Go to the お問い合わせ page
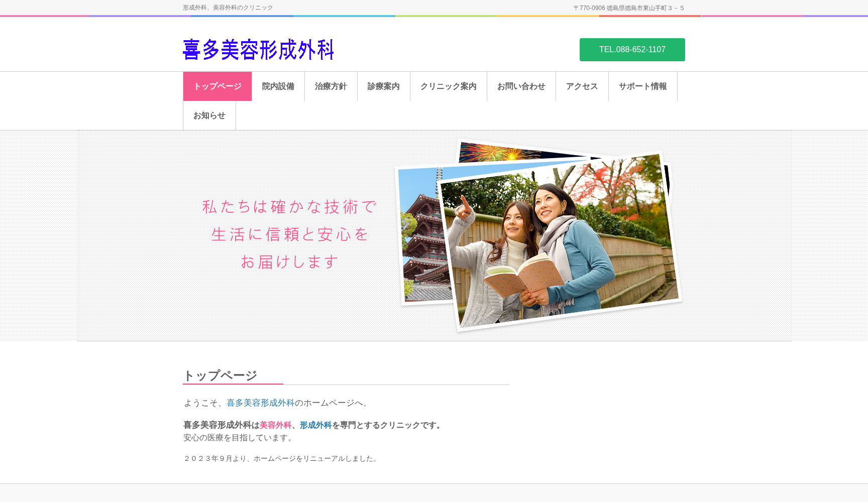Screen dimensions: 868x502 (x=520, y=86)
